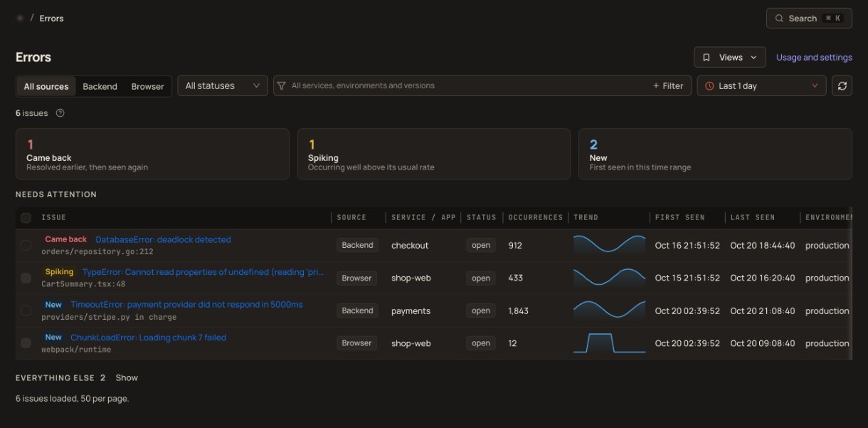Open TypeError: Cannot read properties issue

(x=203, y=272)
